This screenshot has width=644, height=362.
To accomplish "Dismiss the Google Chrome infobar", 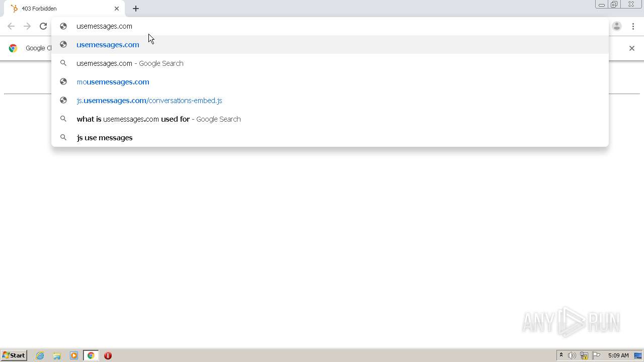I will [x=632, y=48].
